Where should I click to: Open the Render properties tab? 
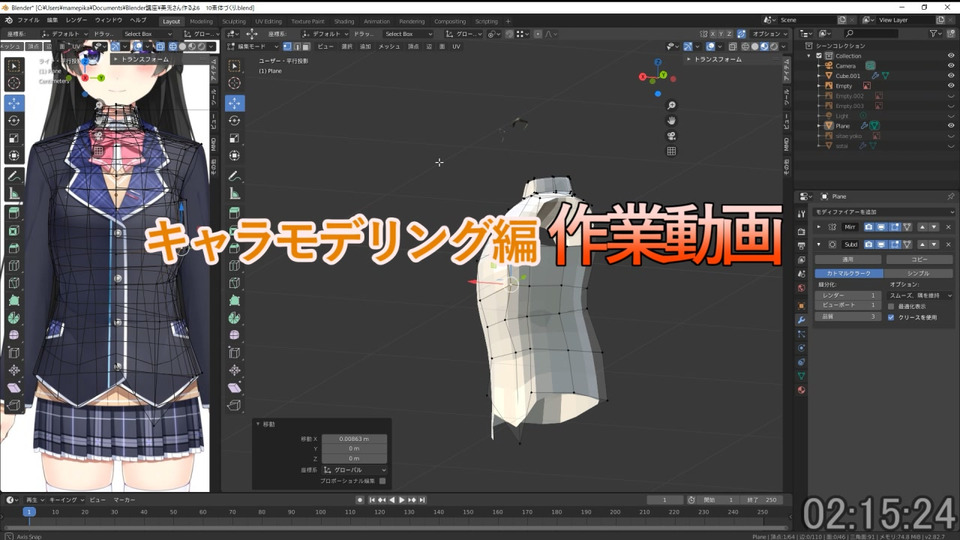click(801, 231)
